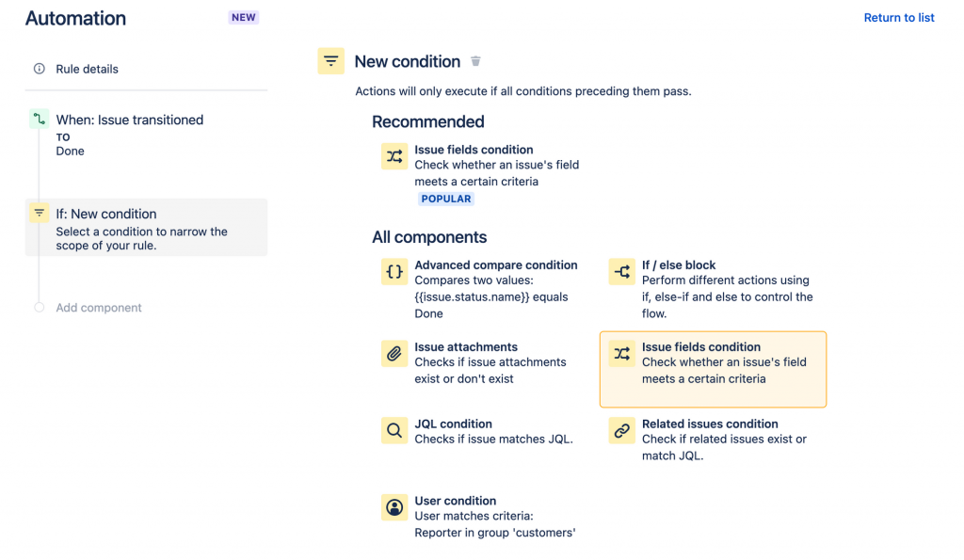This screenshot has height=560, width=964.
Task: Click the User condition person icon
Action: pos(394,508)
